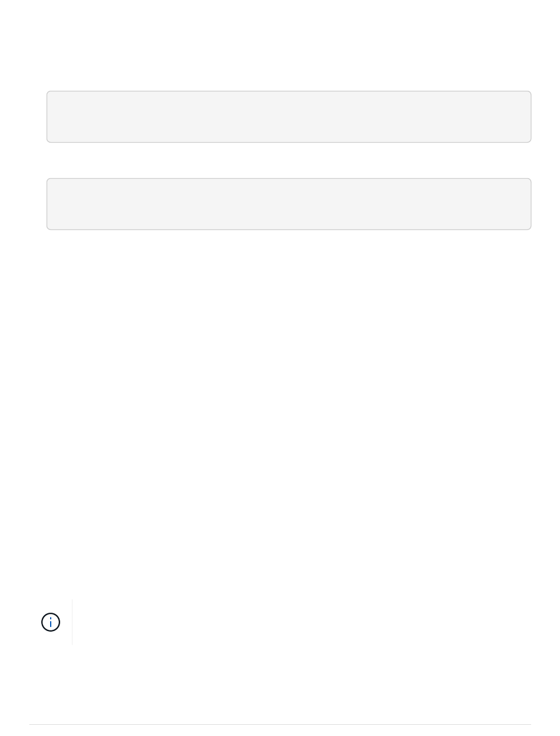Image resolution: width=560 pixels, height=736 pixels.
Task: Click the white gap between the two code boxes
Action: [289, 160]
